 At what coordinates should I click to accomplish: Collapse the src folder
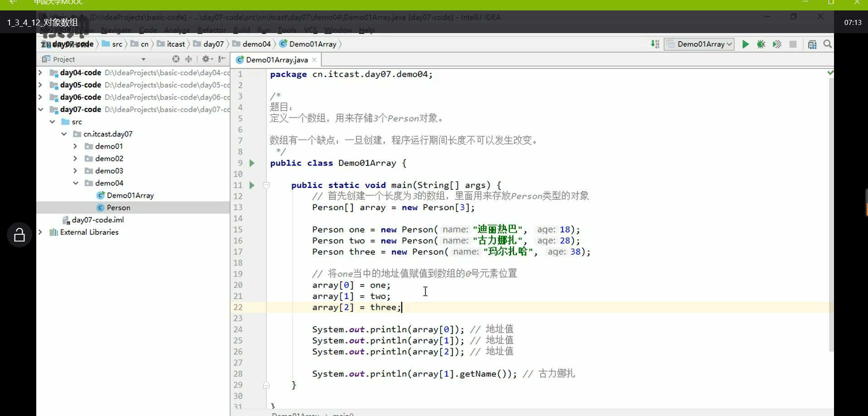pyautogui.click(x=52, y=122)
